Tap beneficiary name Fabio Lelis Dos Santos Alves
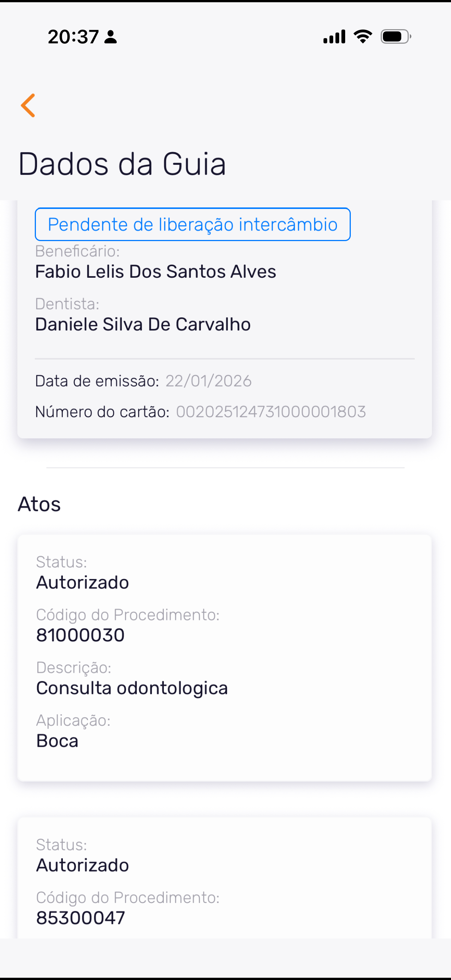 point(156,272)
